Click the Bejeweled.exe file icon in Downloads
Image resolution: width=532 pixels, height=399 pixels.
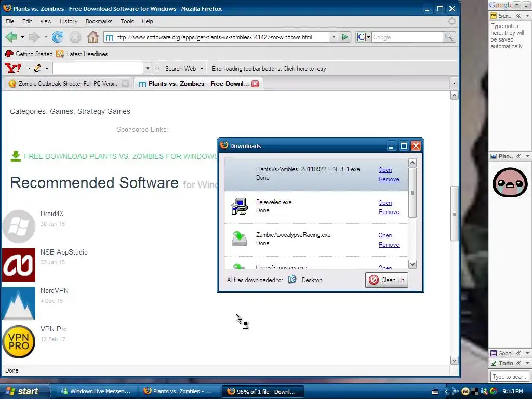240,206
